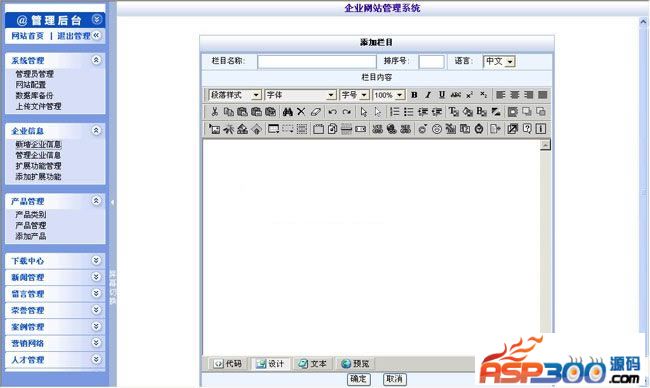Click the 确定 confirm button

pos(359,379)
